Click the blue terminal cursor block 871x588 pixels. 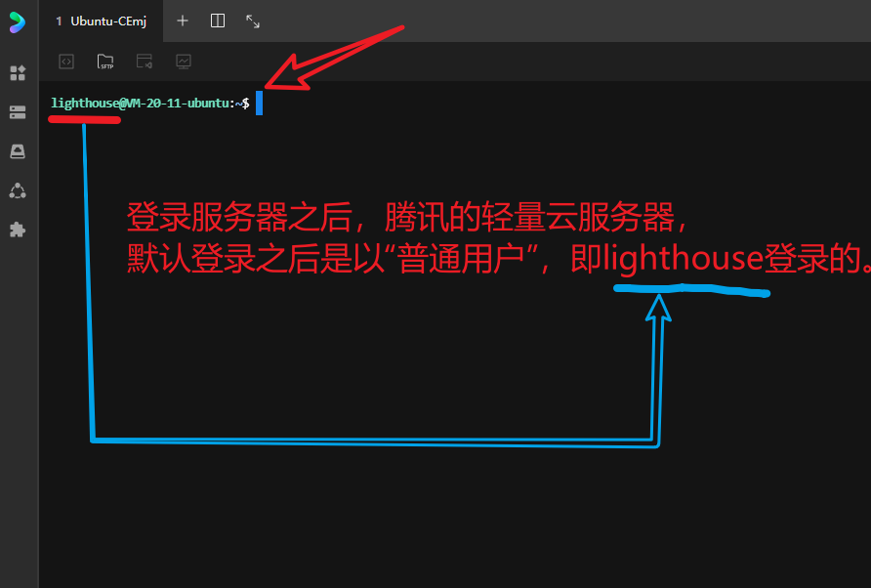point(259,103)
